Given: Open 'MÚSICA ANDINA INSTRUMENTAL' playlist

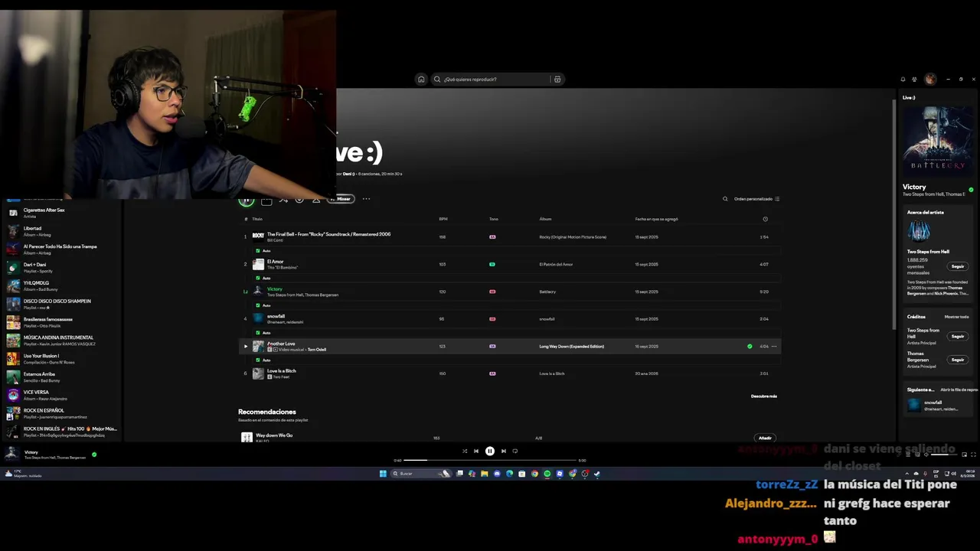Looking at the screenshot, I should click(61, 341).
